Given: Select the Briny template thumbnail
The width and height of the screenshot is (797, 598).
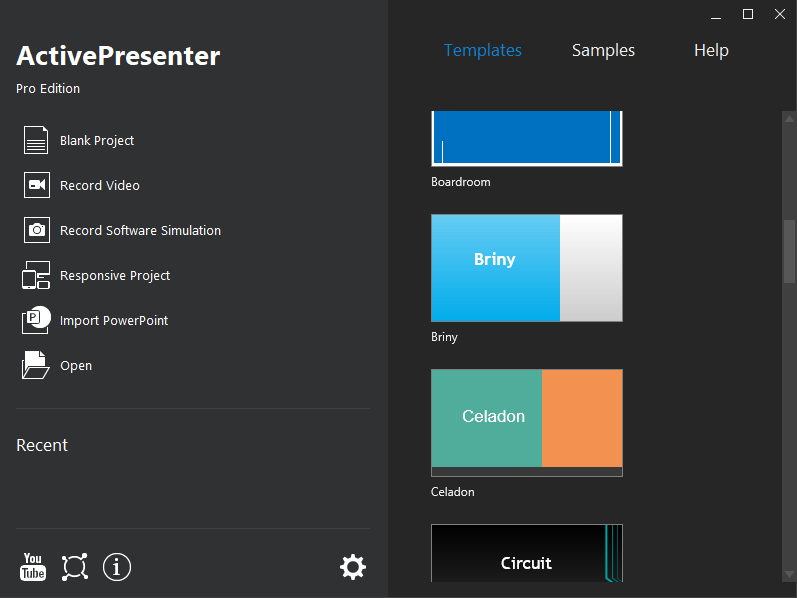Looking at the screenshot, I should click(527, 268).
